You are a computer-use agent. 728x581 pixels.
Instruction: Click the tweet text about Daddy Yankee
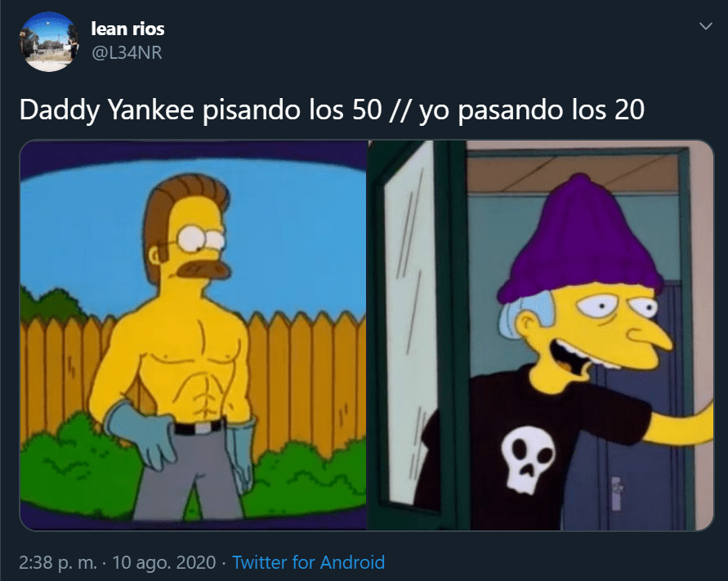click(x=332, y=110)
